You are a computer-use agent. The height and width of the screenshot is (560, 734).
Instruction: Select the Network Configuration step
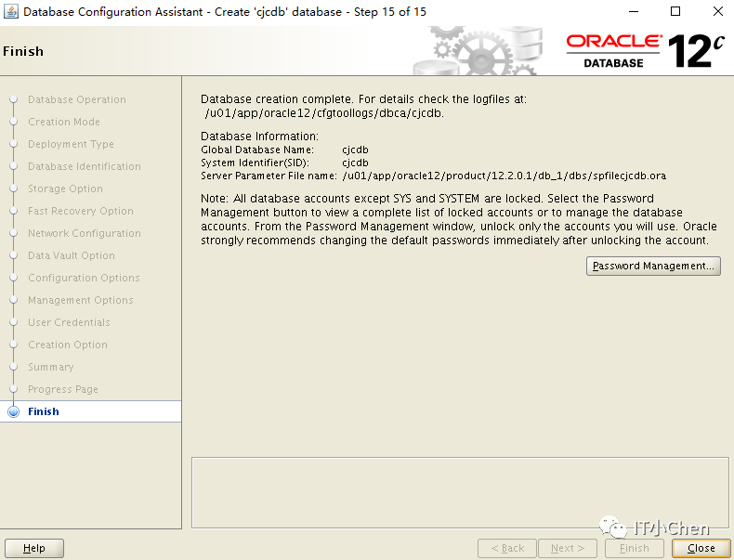pos(85,233)
